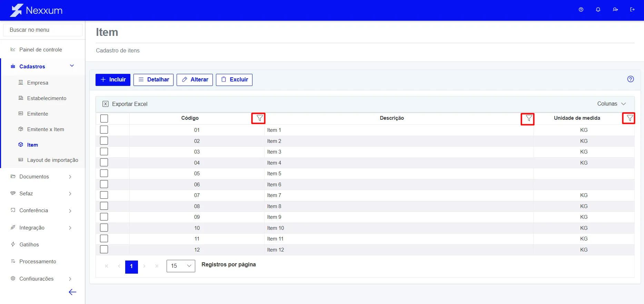Open the filter icon for Descrição column
644x304 pixels.
[x=528, y=119]
